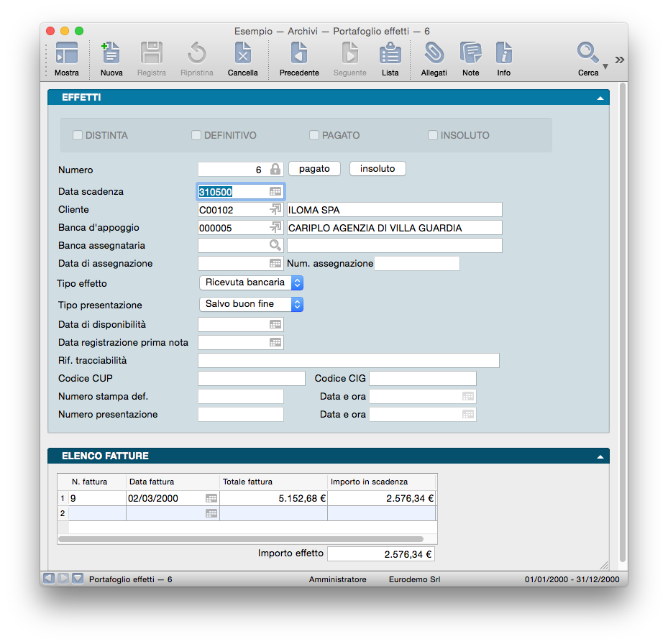This screenshot has height=644, width=668.
Task: Click the ILOMA SPA name field
Action: tap(395, 210)
